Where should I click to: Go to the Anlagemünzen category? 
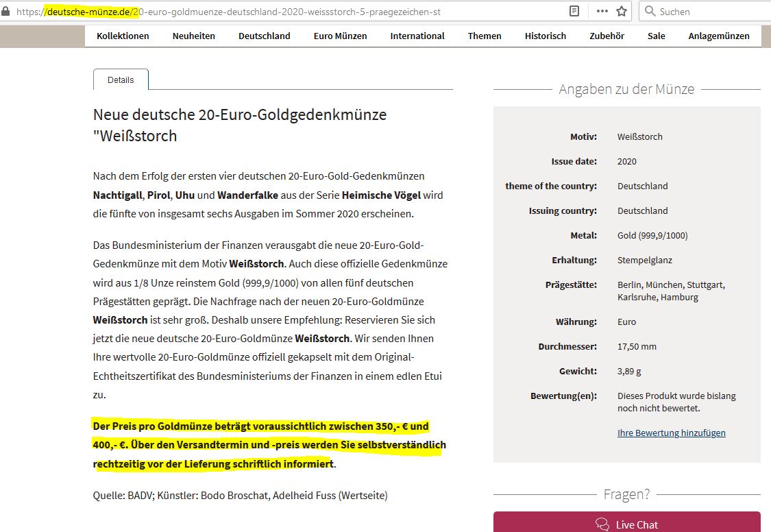(x=719, y=36)
